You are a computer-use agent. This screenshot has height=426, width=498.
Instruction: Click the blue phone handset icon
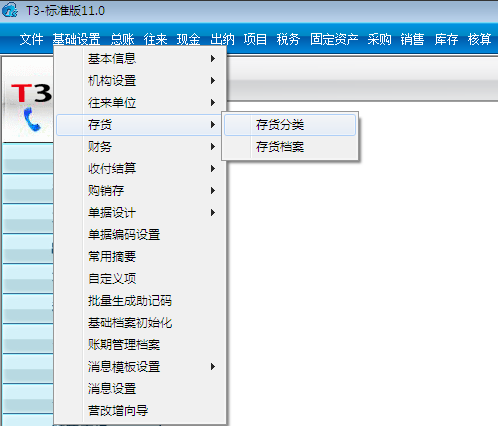[32, 119]
